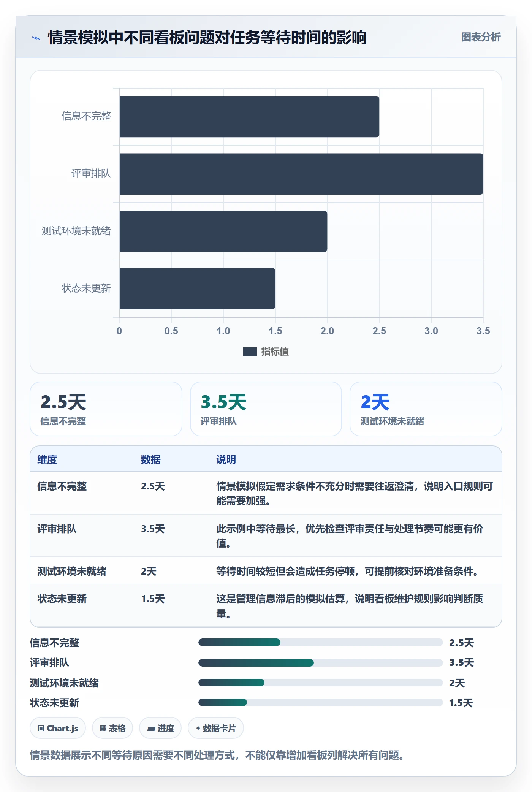Click the 状态未更新 axis label in chart
This screenshot has width=532, height=792.
point(86,288)
